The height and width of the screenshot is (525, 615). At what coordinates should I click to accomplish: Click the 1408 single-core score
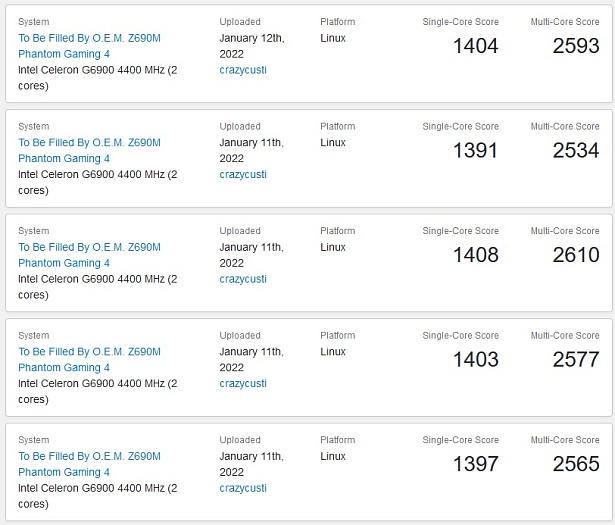(x=476, y=255)
